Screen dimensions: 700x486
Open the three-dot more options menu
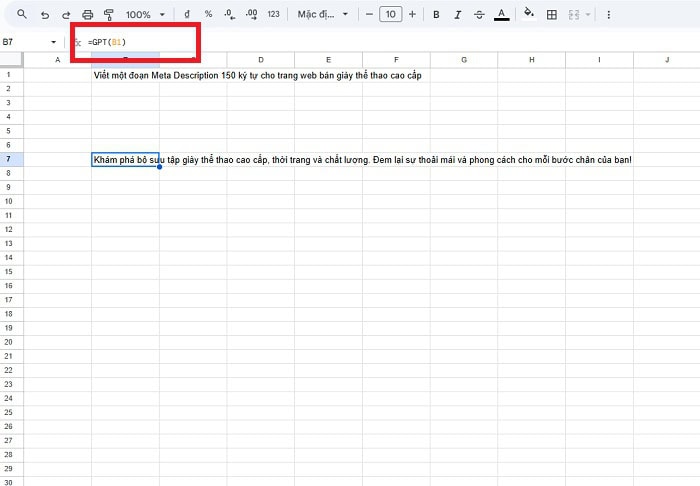(609, 14)
